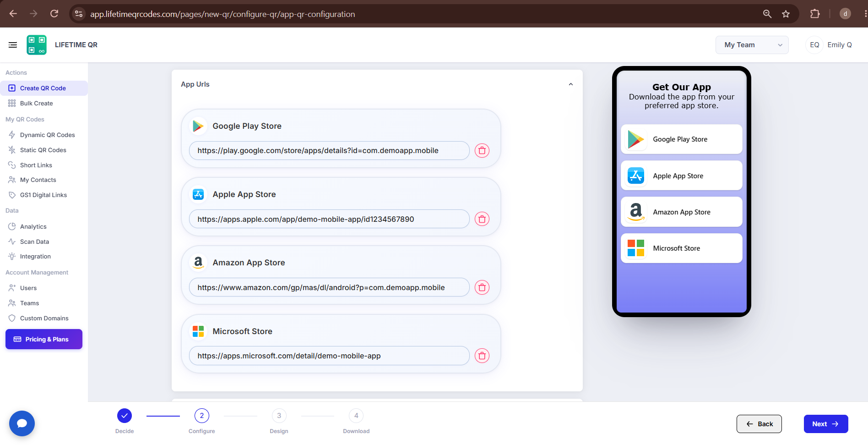Click EQ user avatar

[x=814, y=45]
